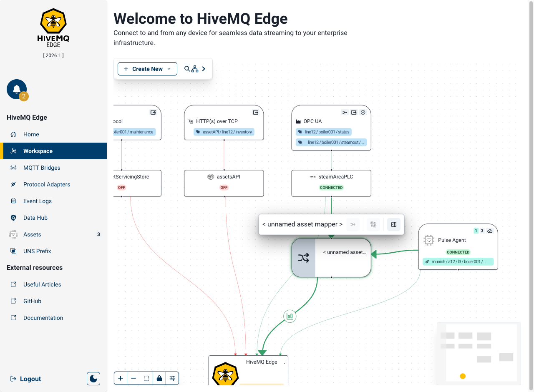Open the Create New dropdown
534x392 pixels.
tap(147, 69)
